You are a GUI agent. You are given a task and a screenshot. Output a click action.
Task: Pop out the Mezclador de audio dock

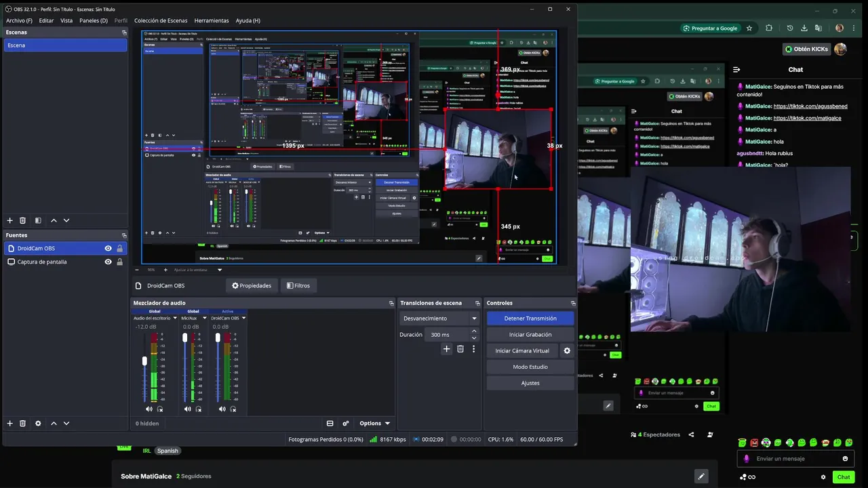[x=391, y=303]
